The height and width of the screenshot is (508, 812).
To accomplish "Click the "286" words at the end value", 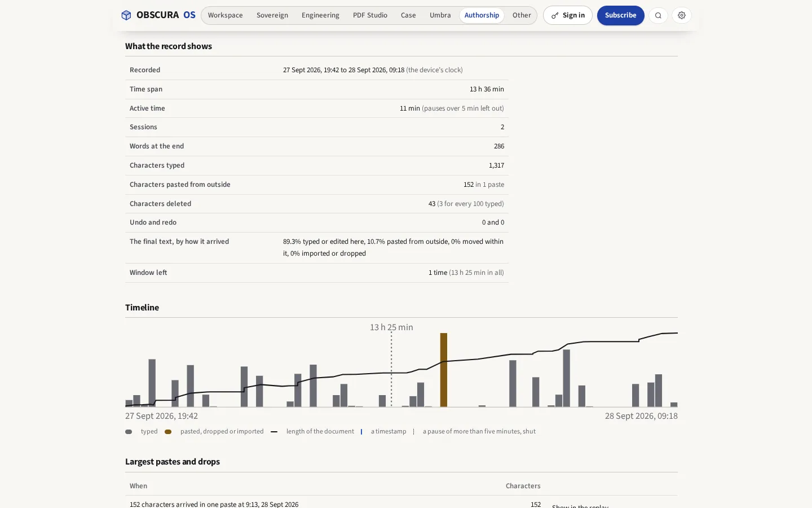I will (499, 146).
